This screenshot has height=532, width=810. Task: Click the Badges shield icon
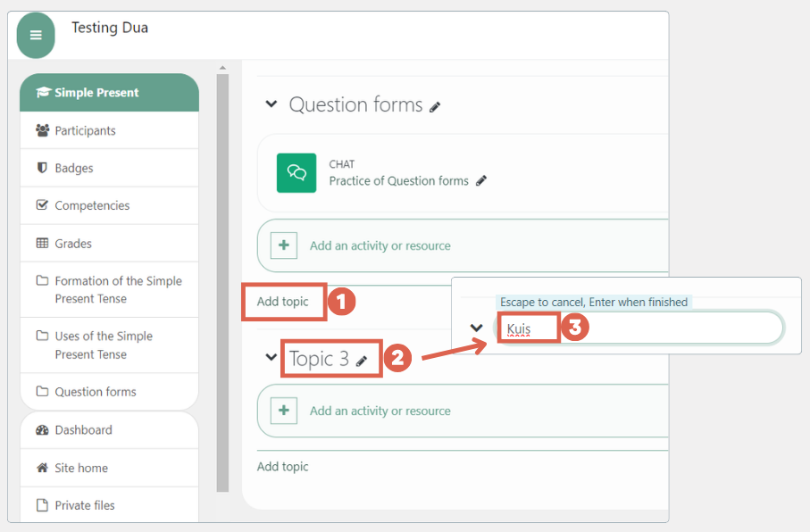click(x=42, y=168)
